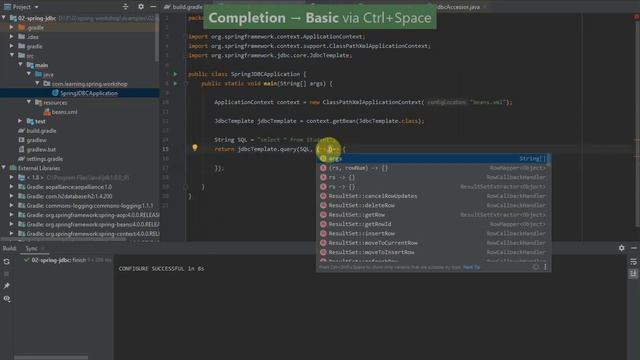Choose 'rs -> {}' RowCallbackHandler completion suggestion
This screenshot has width=640, height=360.
pyautogui.click(x=434, y=177)
